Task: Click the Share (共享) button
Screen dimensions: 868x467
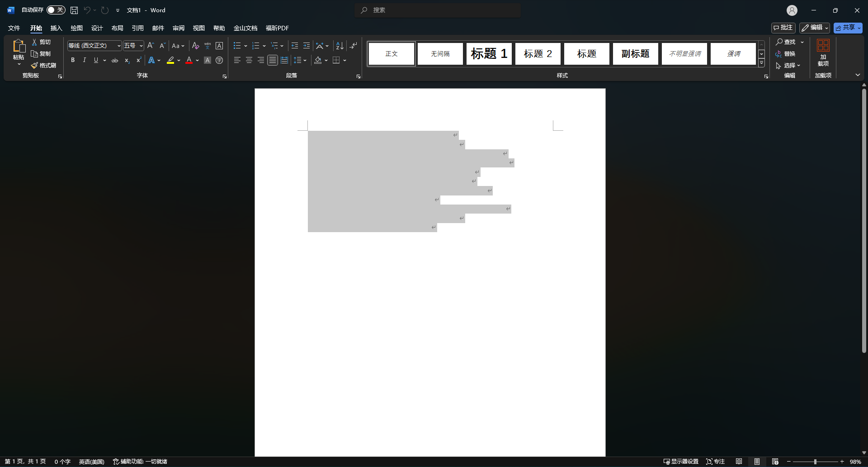Action: (x=848, y=28)
